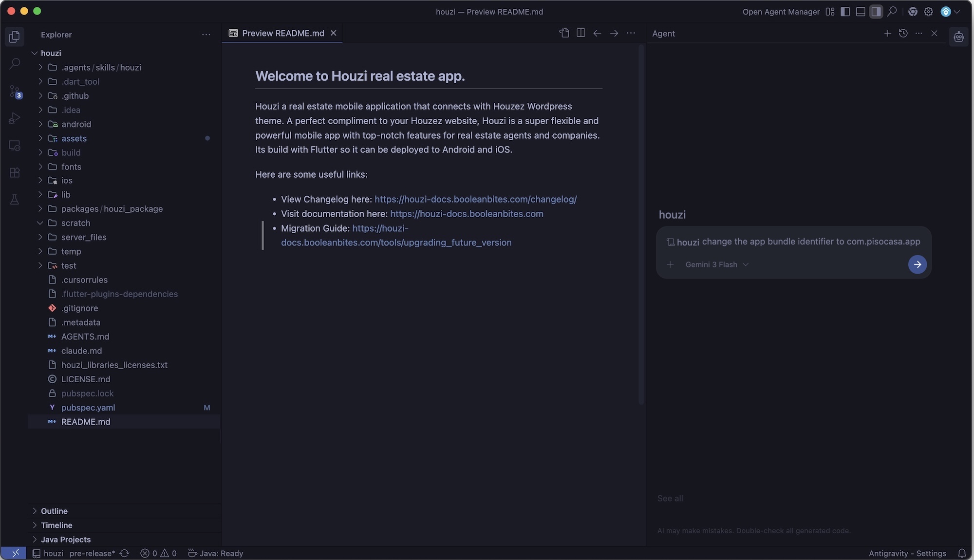Screen dimensions: 974x560
Task: Expand the lib folder
Action: 40,195
